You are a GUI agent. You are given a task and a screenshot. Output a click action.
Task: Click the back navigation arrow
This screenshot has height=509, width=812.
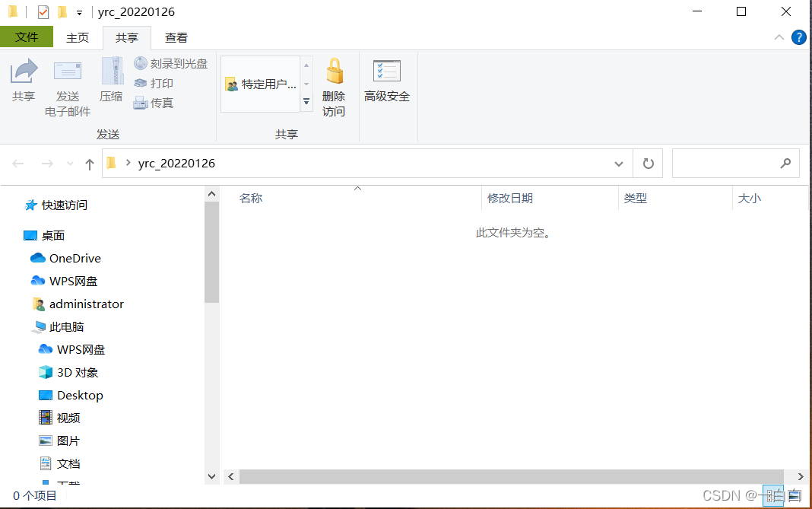[18, 164]
